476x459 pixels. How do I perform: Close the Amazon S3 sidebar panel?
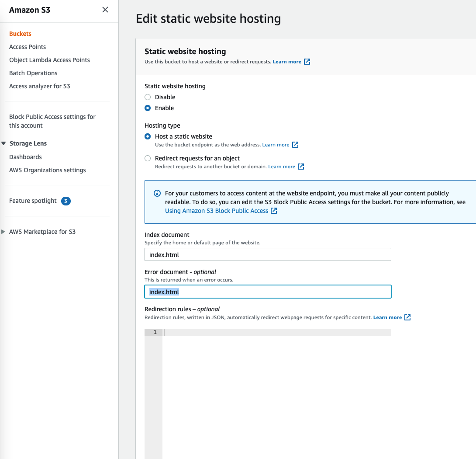pyautogui.click(x=105, y=10)
